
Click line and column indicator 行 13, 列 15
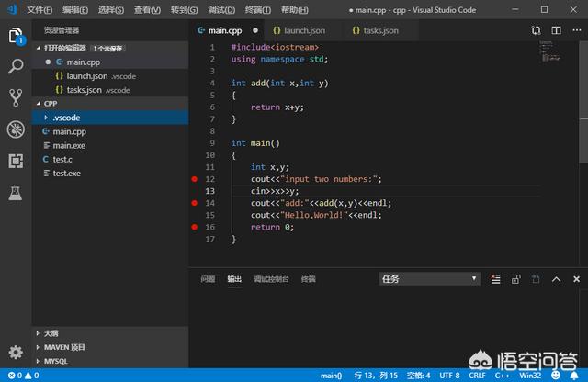376,376
